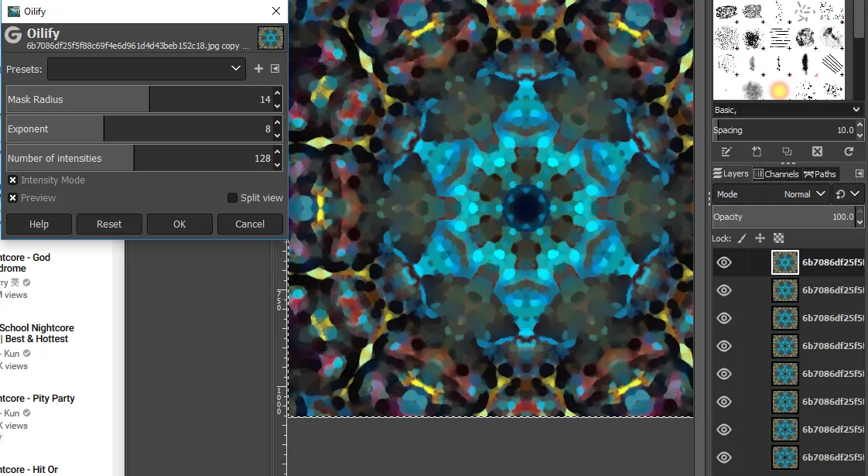
Task: Open the layer mode group switch dropdown
Action: pos(848,194)
